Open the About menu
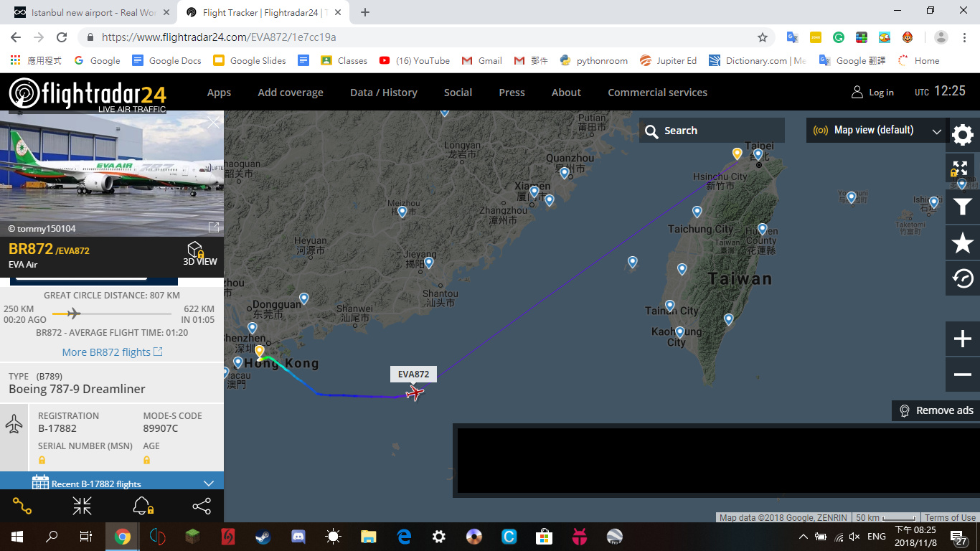Viewport: 980px width, 551px height. 566,93
